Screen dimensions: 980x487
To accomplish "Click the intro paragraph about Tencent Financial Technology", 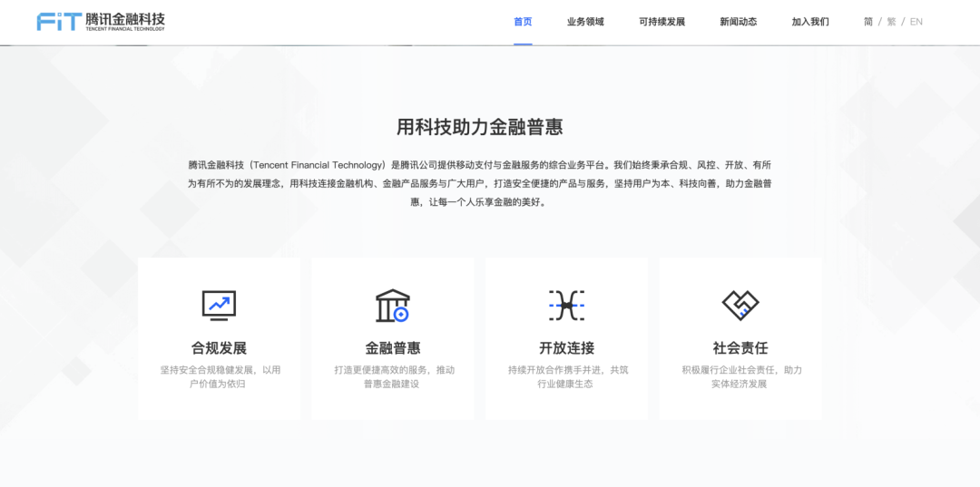I will [479, 183].
